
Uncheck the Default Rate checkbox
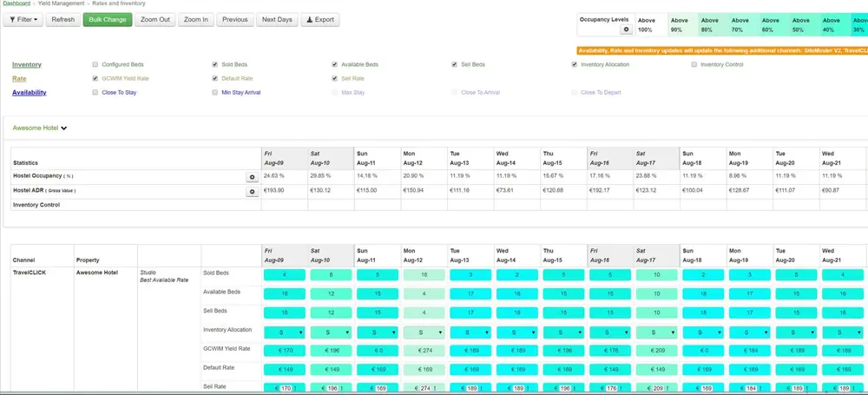pos(214,79)
